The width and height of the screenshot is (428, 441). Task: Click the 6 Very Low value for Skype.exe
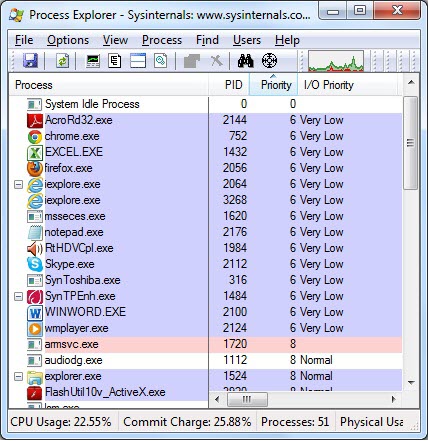(317, 264)
